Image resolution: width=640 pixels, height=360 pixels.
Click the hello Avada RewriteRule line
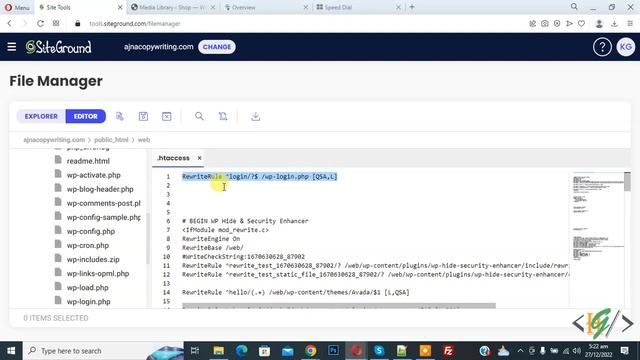[296, 293]
